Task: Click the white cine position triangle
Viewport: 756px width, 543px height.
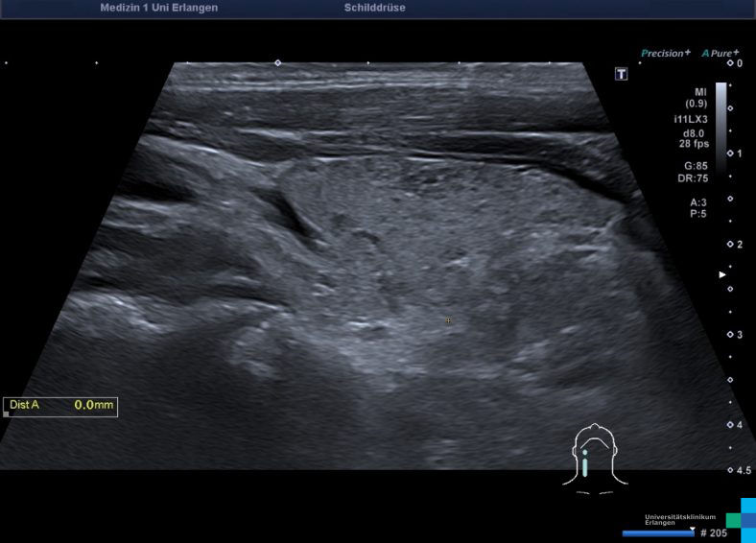Action: pyautogui.click(x=692, y=527)
